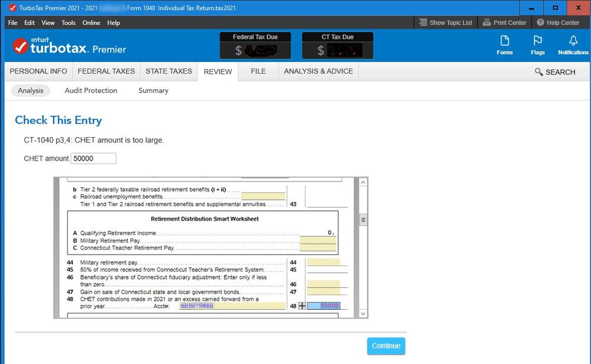Click the line 47 bond gain field

[x=324, y=291]
